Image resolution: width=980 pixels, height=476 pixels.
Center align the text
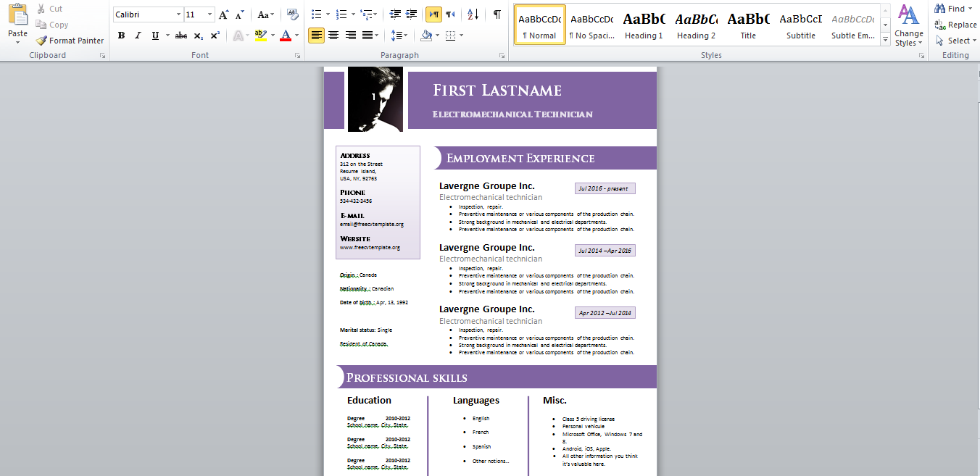click(333, 35)
